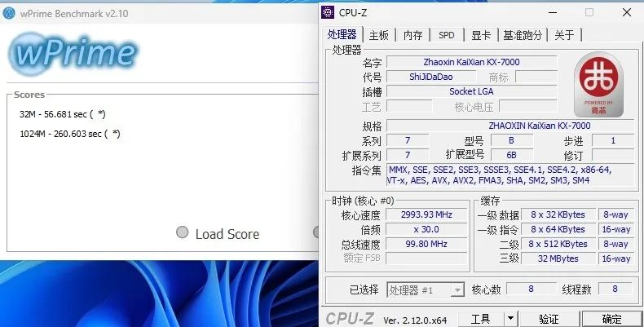The image size is (644, 327).
Task: Click the 确定 button
Action: pyautogui.click(x=611, y=318)
